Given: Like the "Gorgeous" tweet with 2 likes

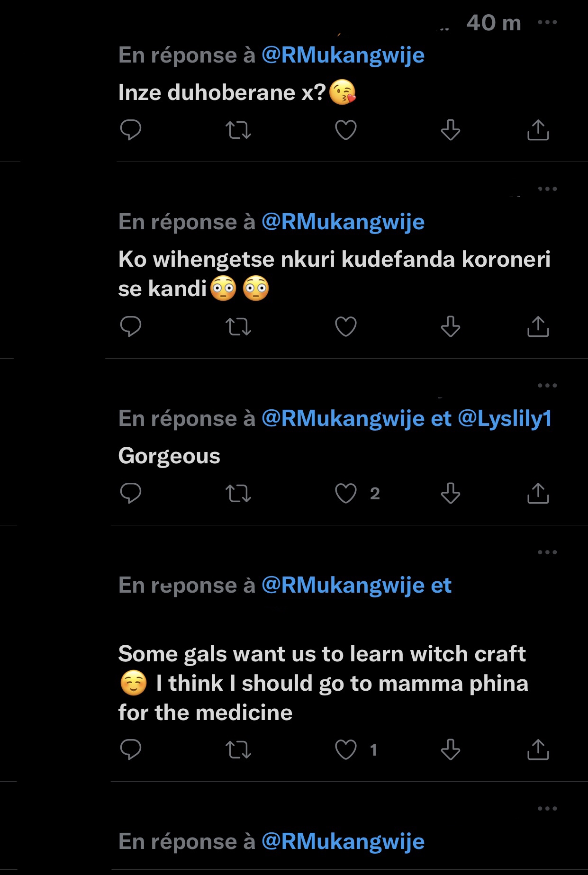Looking at the screenshot, I should click(x=346, y=493).
